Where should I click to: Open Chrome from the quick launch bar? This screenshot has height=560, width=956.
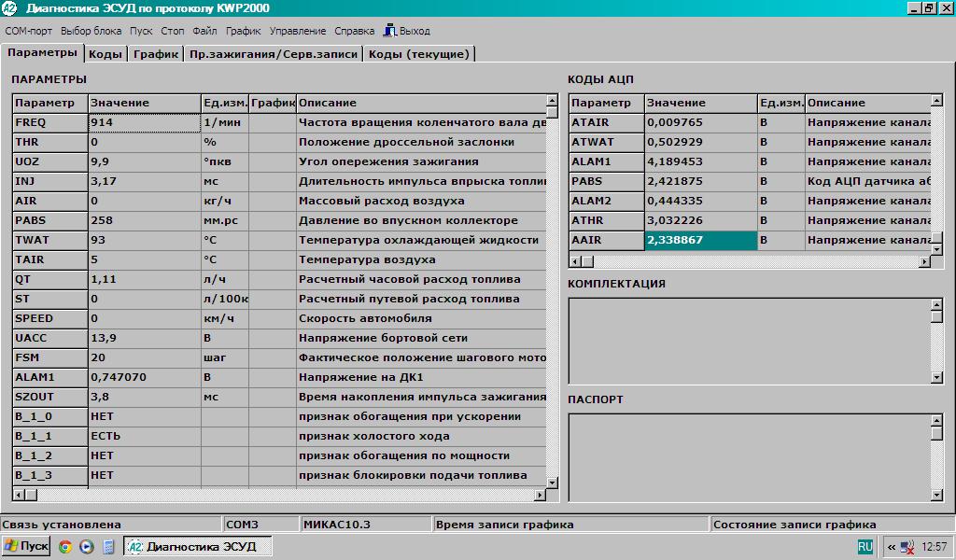click(65, 546)
